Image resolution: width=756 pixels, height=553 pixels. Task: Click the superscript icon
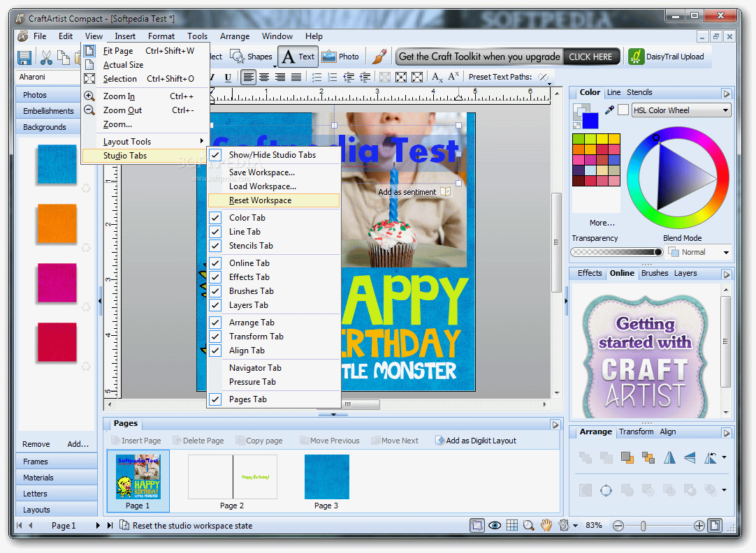point(453,77)
